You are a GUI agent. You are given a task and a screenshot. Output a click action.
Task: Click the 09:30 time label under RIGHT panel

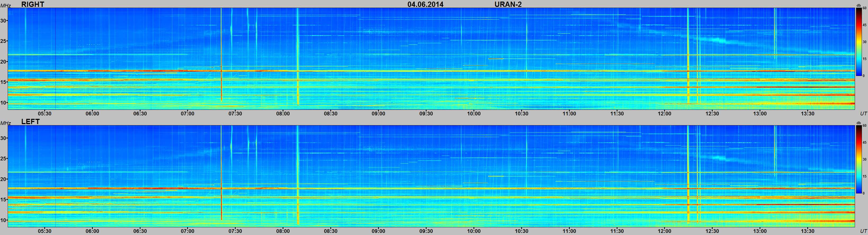[x=426, y=114]
